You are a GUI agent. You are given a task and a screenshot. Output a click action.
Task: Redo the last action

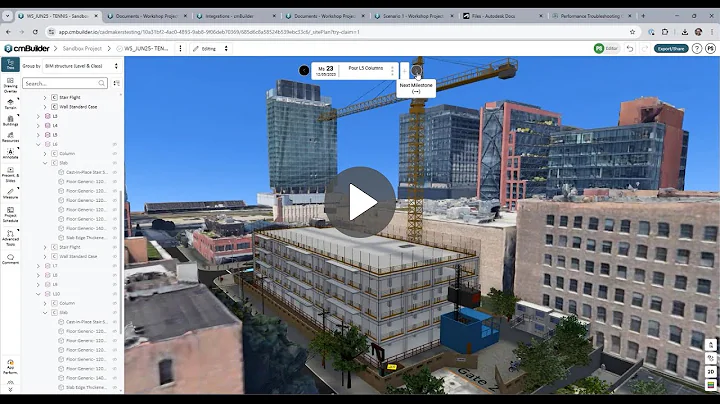645,48
